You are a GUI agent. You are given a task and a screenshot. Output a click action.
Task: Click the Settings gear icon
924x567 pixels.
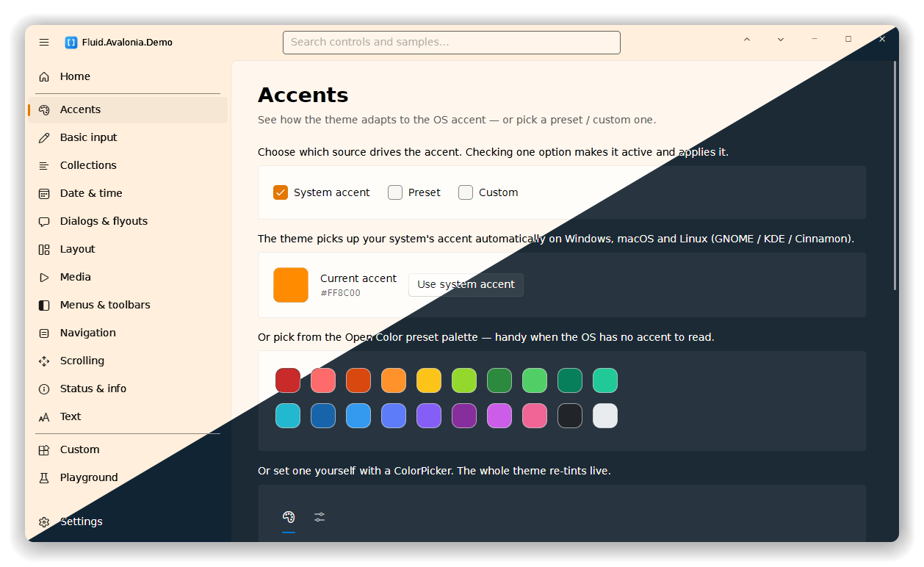click(44, 521)
